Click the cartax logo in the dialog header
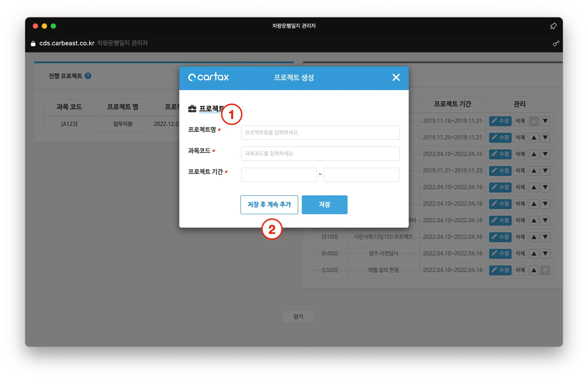Image resolution: width=588 pixels, height=380 pixels. pos(208,77)
